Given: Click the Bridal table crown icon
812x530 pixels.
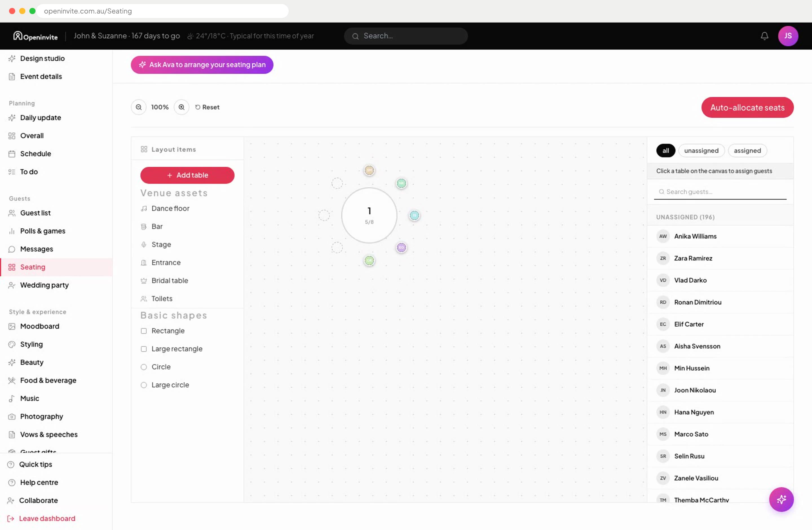Looking at the screenshot, I should click(x=144, y=281).
